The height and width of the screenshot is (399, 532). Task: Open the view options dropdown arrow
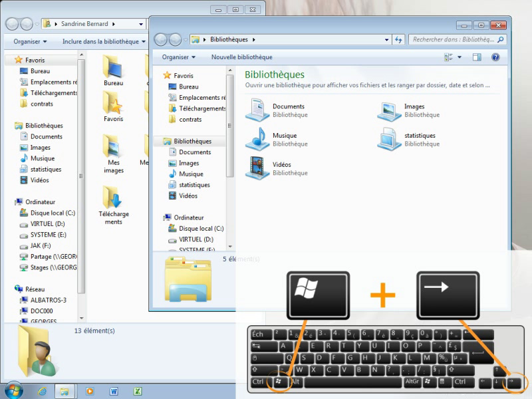460,57
